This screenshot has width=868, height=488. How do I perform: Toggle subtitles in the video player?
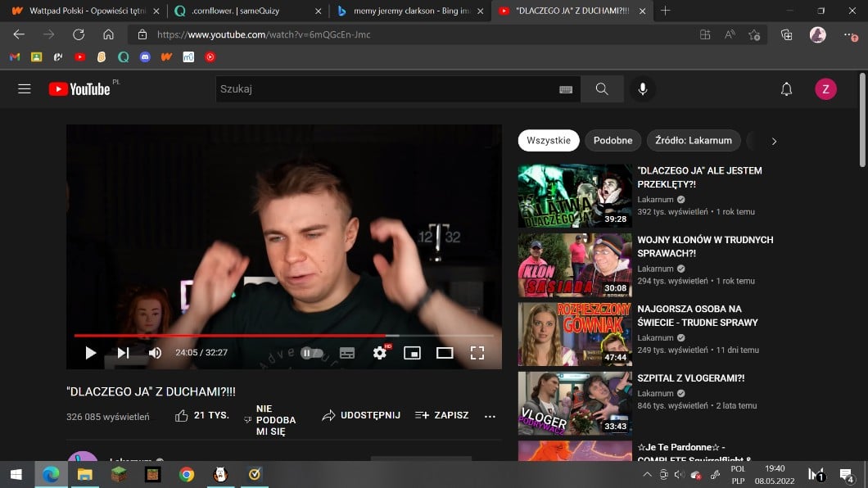pyautogui.click(x=347, y=353)
